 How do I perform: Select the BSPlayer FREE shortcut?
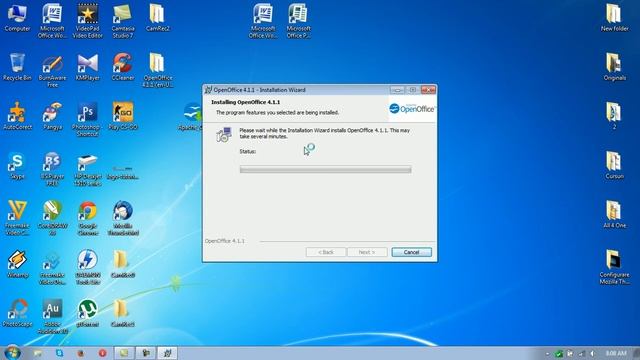52,169
